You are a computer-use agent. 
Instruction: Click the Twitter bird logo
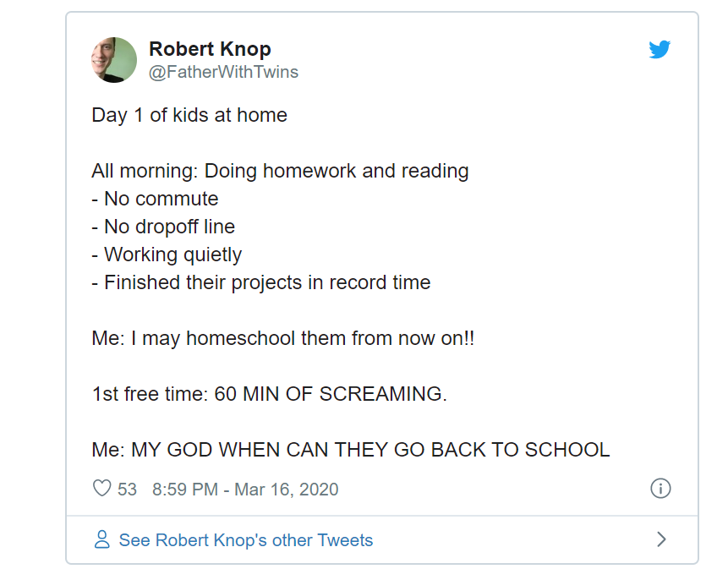660,50
